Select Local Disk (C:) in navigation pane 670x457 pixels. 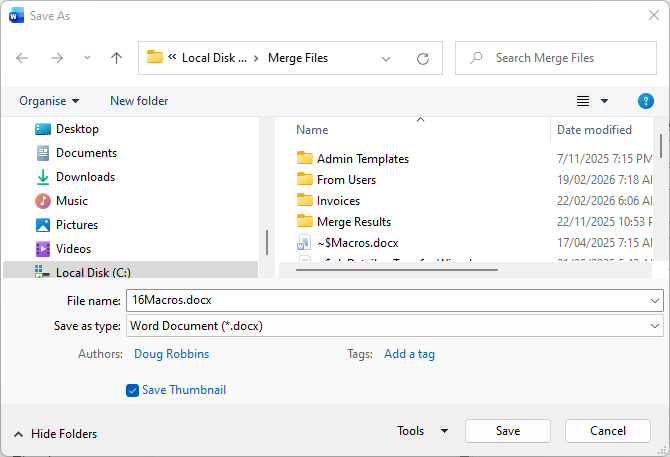(x=130, y=271)
